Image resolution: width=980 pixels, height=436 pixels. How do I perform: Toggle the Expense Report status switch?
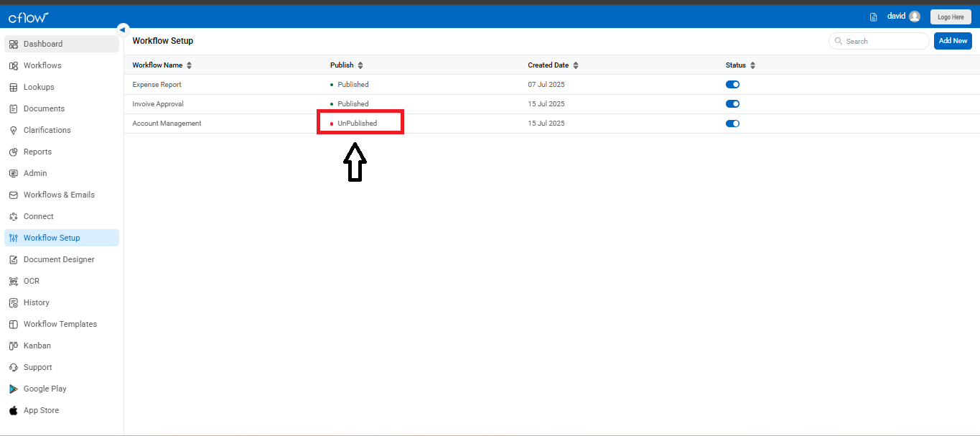point(732,84)
